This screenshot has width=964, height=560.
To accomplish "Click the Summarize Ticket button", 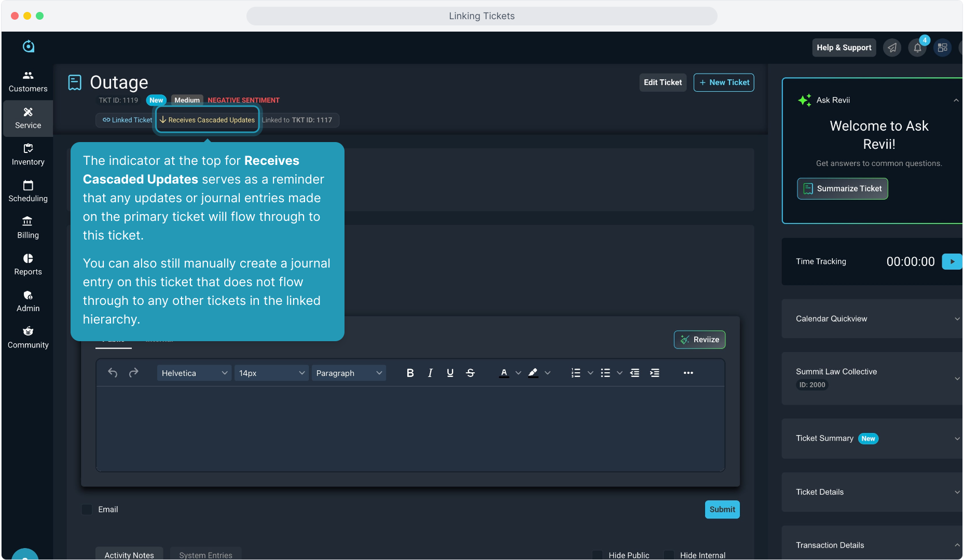I will pyautogui.click(x=842, y=189).
